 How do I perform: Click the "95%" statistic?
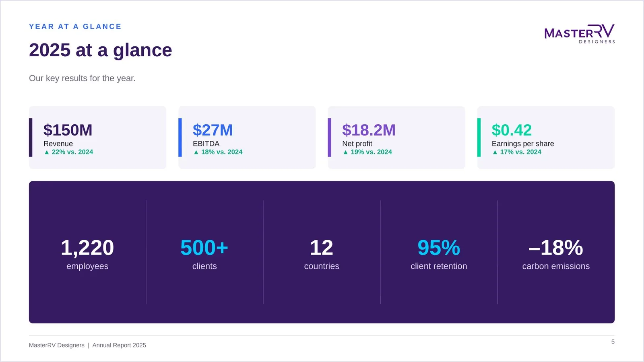(439, 248)
